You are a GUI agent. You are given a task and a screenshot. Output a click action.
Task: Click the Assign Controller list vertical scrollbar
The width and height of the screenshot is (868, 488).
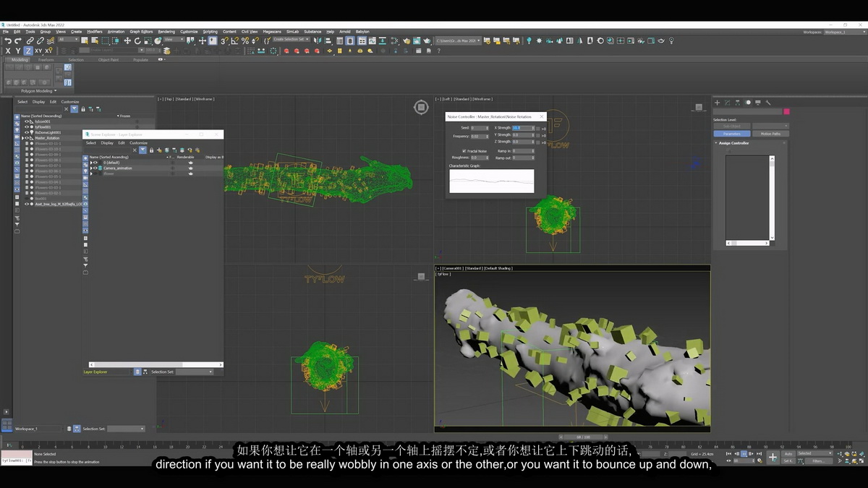coord(772,197)
